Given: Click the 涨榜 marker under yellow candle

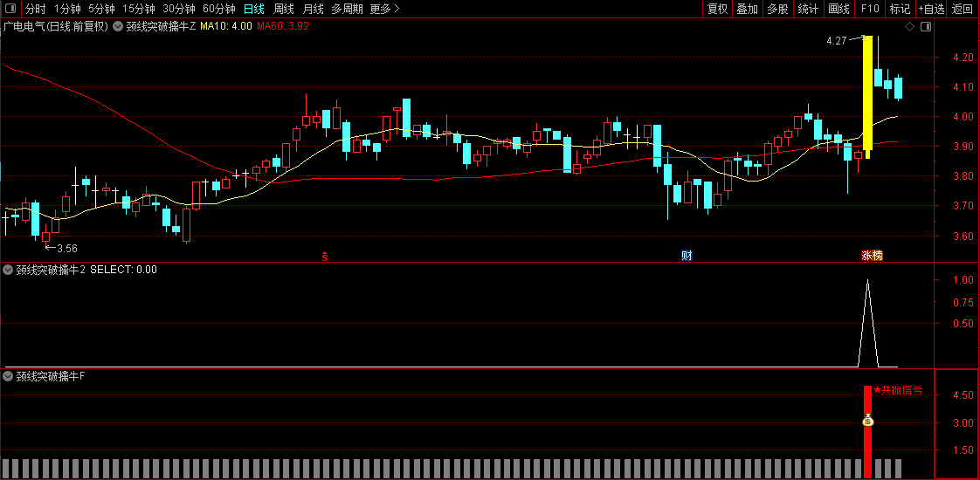Looking at the screenshot, I should click(872, 256).
